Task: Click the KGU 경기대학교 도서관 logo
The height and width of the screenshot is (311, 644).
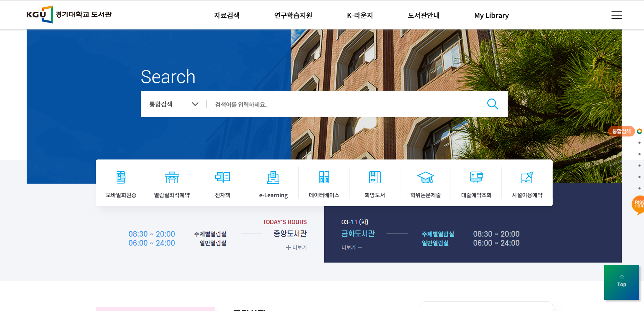Action: click(x=69, y=15)
